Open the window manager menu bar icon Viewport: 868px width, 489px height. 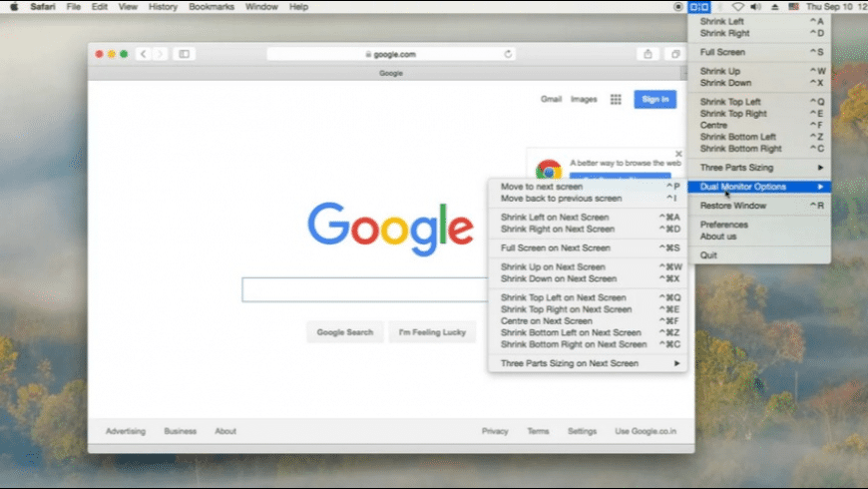tap(699, 7)
